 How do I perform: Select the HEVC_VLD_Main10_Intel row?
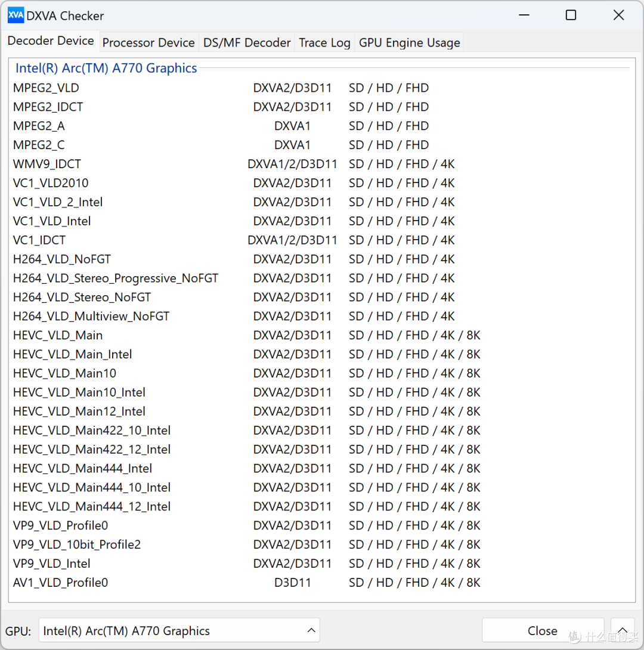321,392
